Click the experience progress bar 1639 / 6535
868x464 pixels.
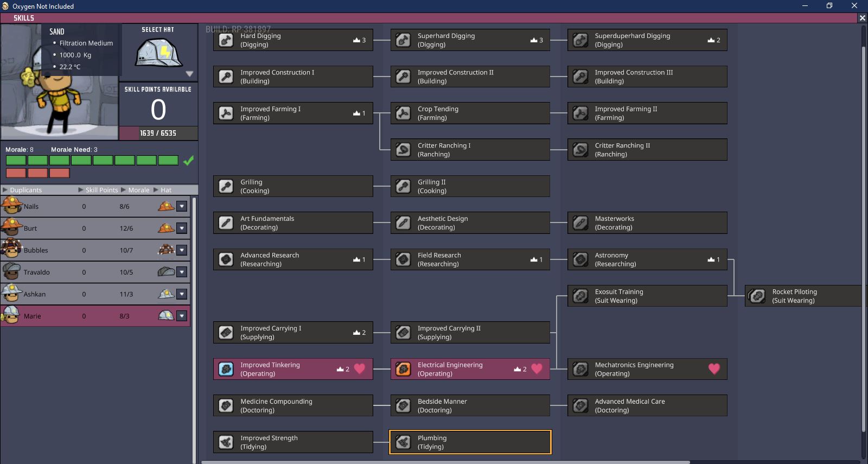tap(158, 133)
